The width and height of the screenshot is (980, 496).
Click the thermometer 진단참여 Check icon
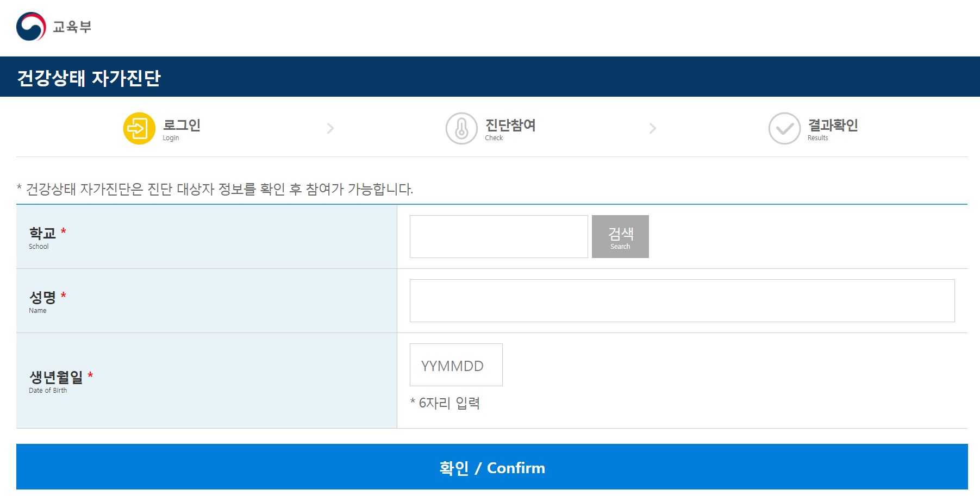461,128
